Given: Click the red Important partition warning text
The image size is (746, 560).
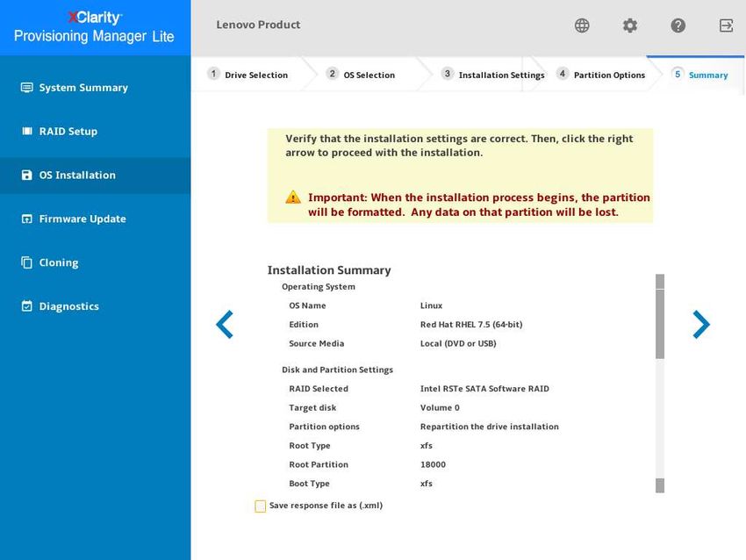Looking at the screenshot, I should point(478,205).
